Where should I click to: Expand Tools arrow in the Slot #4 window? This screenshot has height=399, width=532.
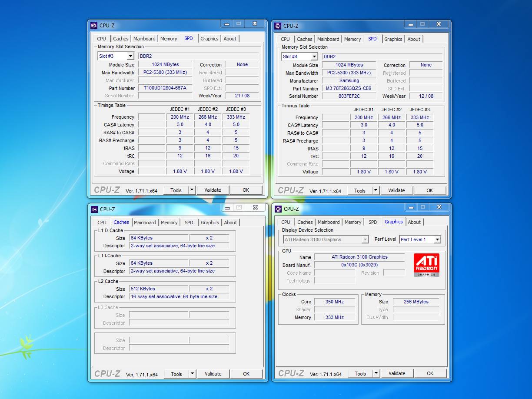click(376, 190)
